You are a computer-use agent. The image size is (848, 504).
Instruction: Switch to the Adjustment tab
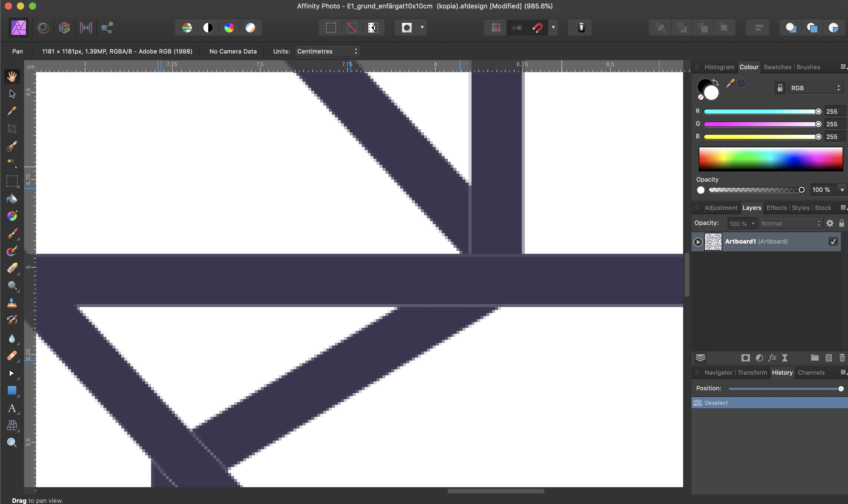click(x=721, y=207)
